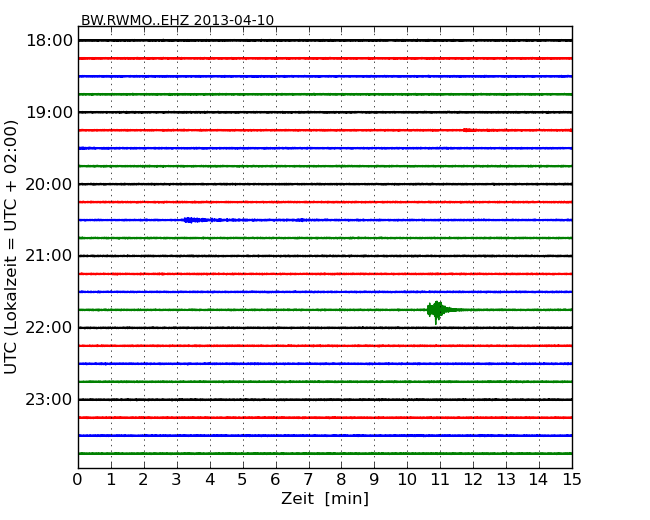This screenshot has height=520, width=650.
Task: Select the UTC Lokalzeit vertical axis label
Action: click(x=11, y=247)
